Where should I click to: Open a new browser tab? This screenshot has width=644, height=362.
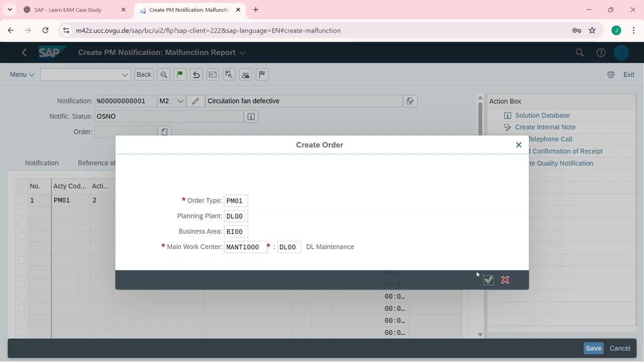(256, 10)
